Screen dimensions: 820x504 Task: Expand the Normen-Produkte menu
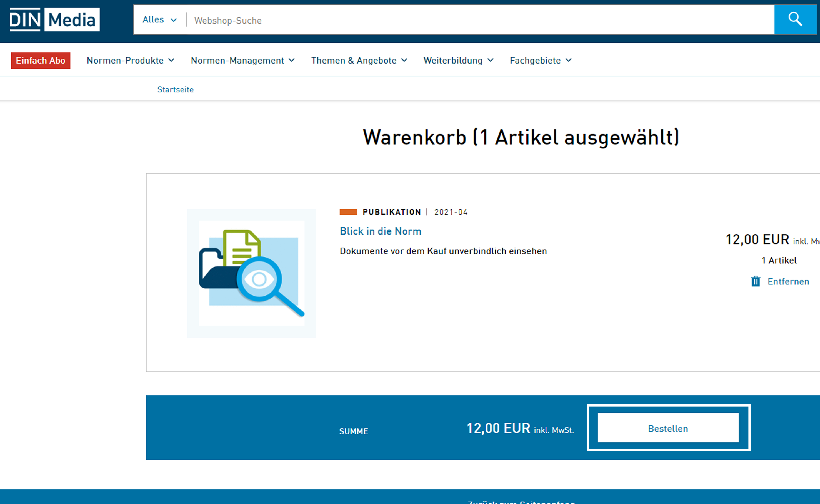tap(131, 60)
